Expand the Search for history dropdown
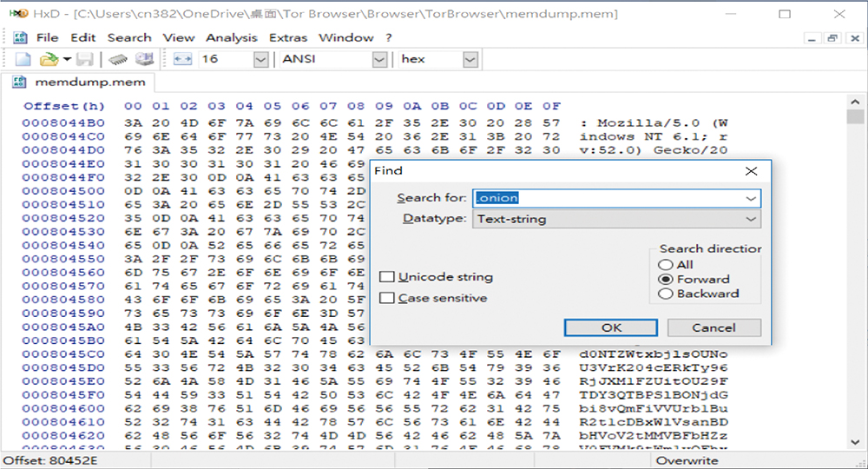Viewport: 868px width, 469px height. [x=751, y=198]
